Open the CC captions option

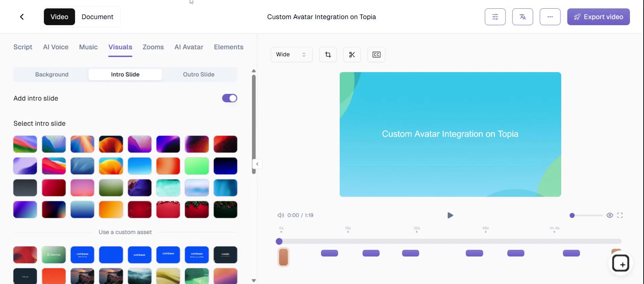click(x=376, y=54)
